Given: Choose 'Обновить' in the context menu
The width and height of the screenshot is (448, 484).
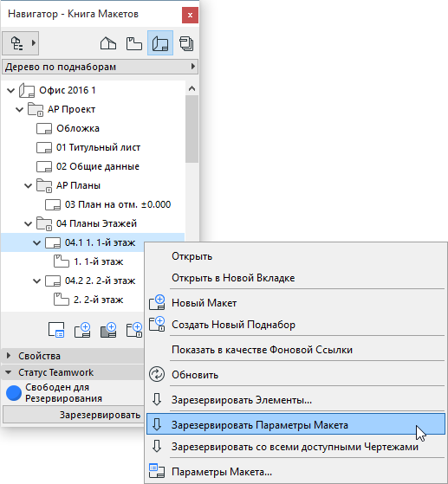Looking at the screenshot, I should [295, 375].
